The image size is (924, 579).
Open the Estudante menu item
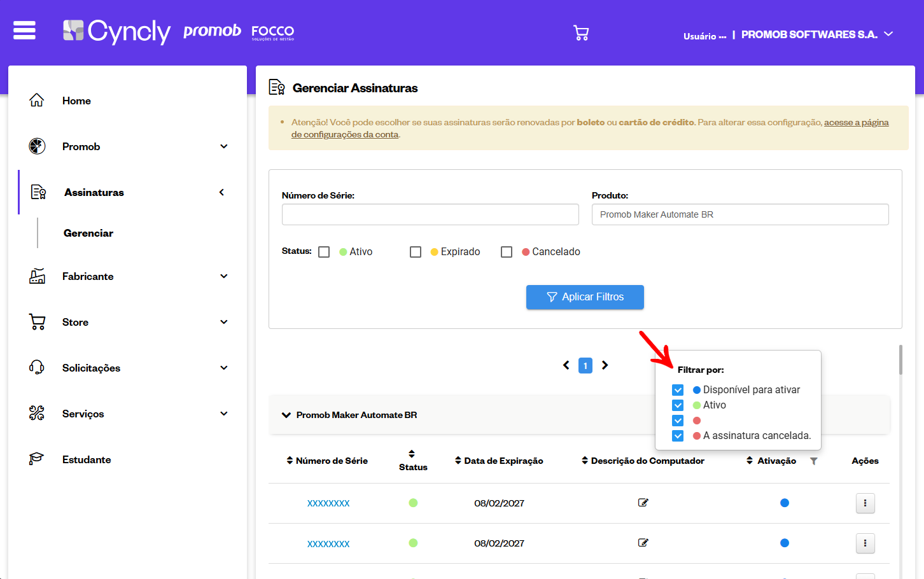87,459
